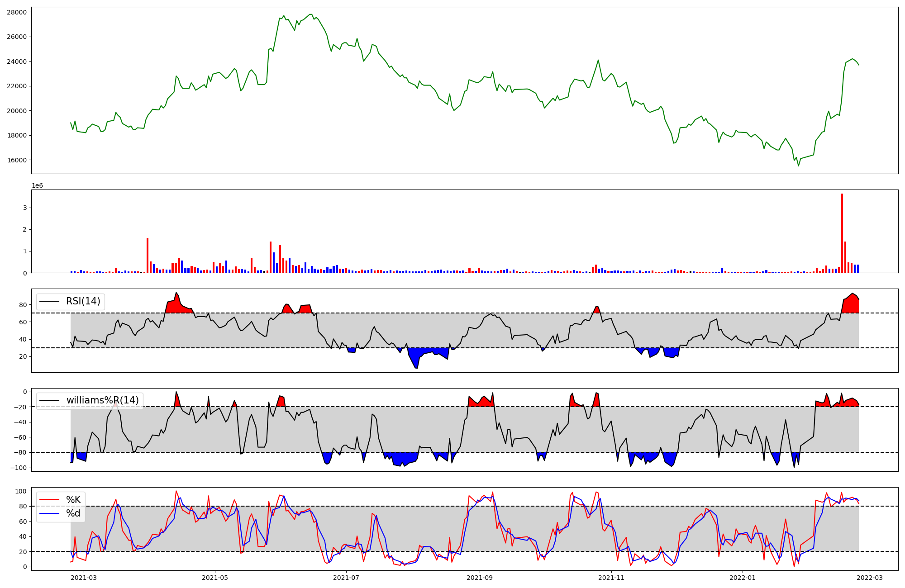Image resolution: width=905 pixels, height=588 pixels.
Task: Click the RSI(14) legend label
Action: pos(83,301)
